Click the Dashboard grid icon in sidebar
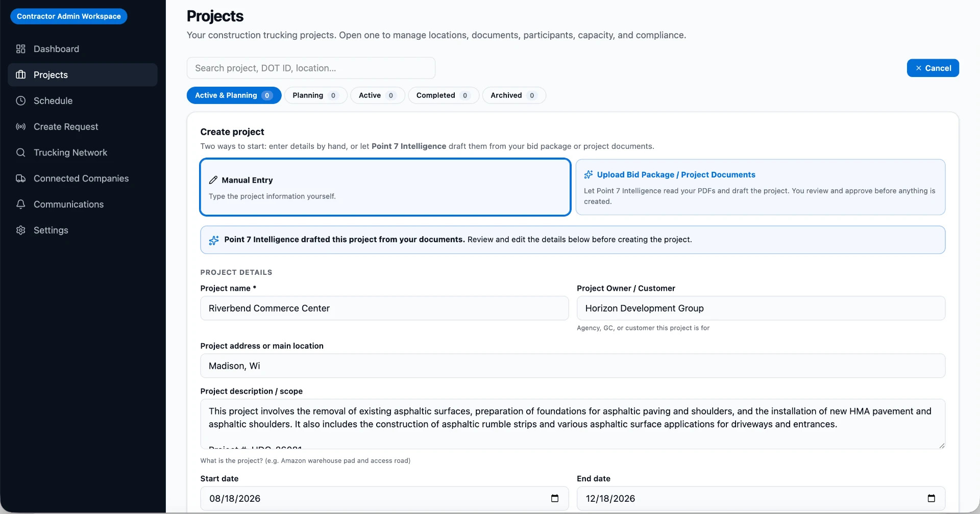Viewport: 980px width, 514px height. (20, 49)
